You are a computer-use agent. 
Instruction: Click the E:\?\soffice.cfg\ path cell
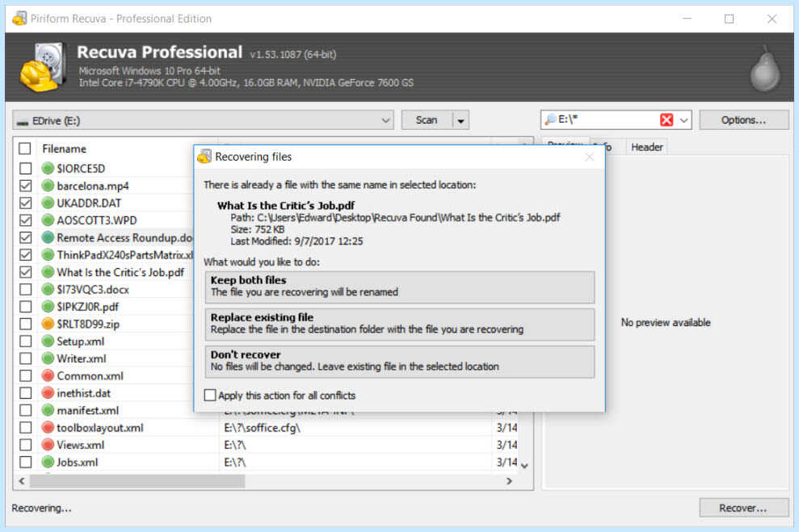coord(262,428)
